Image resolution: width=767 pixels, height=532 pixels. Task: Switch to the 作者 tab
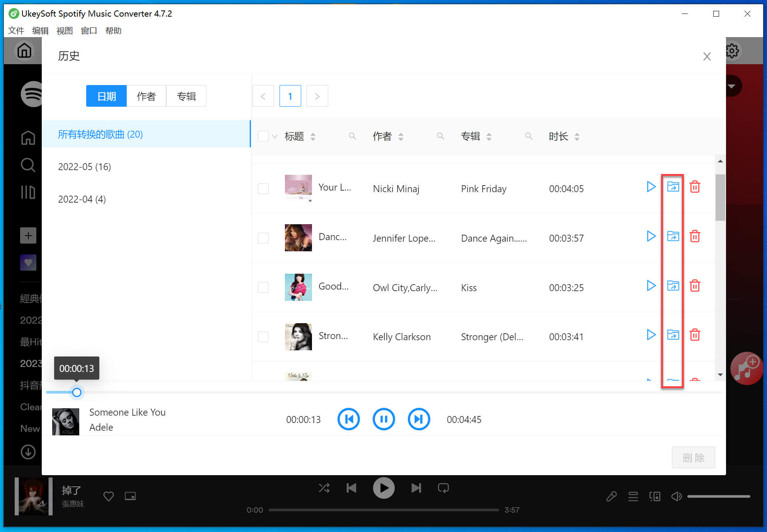coord(147,96)
